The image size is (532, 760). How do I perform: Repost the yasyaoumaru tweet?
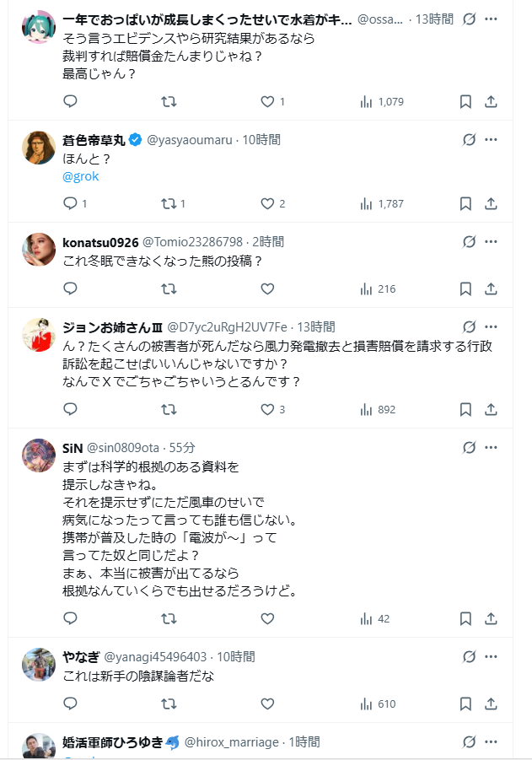(169, 203)
